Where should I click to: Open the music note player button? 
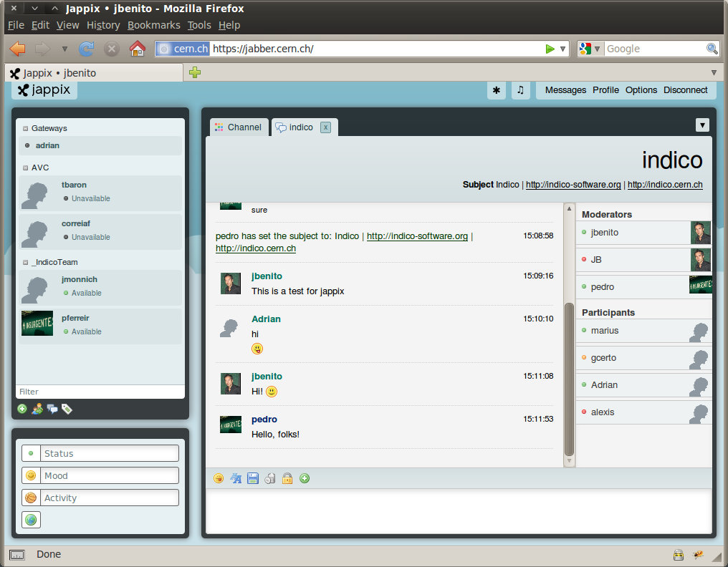pyautogui.click(x=520, y=90)
